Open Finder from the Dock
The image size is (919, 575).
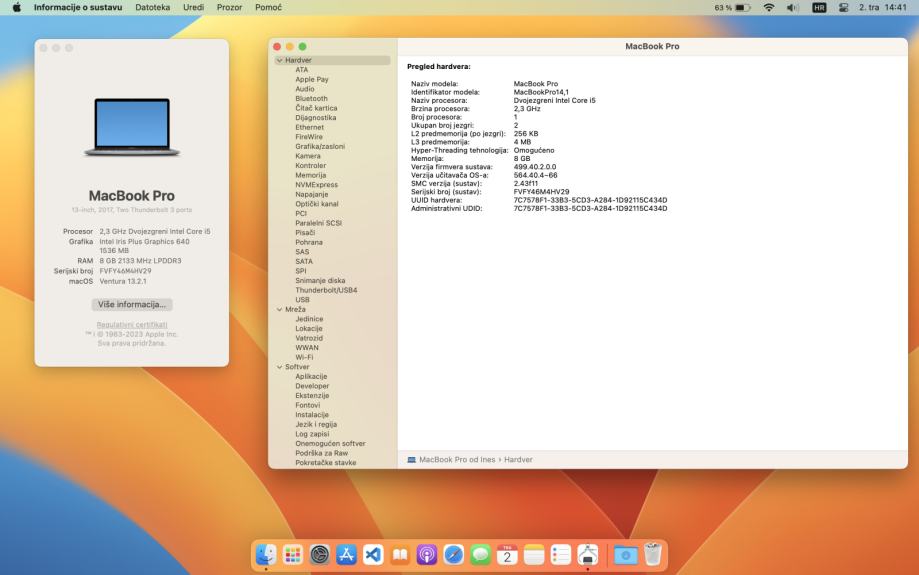coord(266,554)
